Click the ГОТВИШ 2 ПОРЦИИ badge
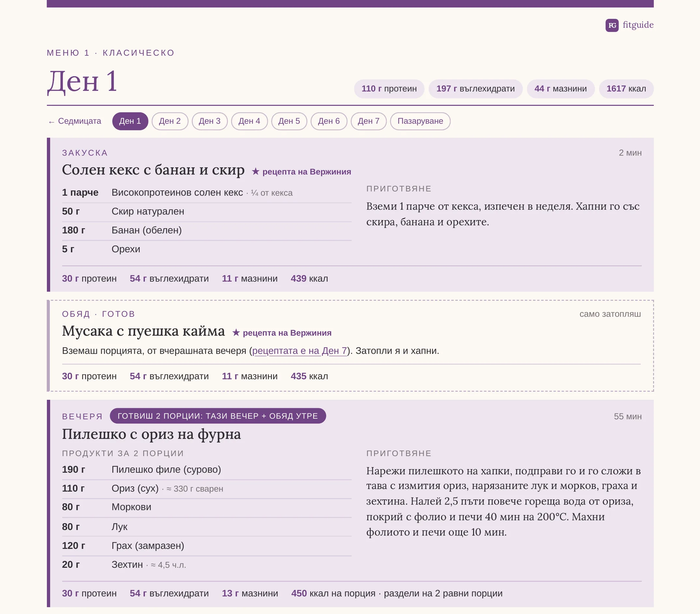This screenshot has height=614, width=700. click(x=218, y=416)
